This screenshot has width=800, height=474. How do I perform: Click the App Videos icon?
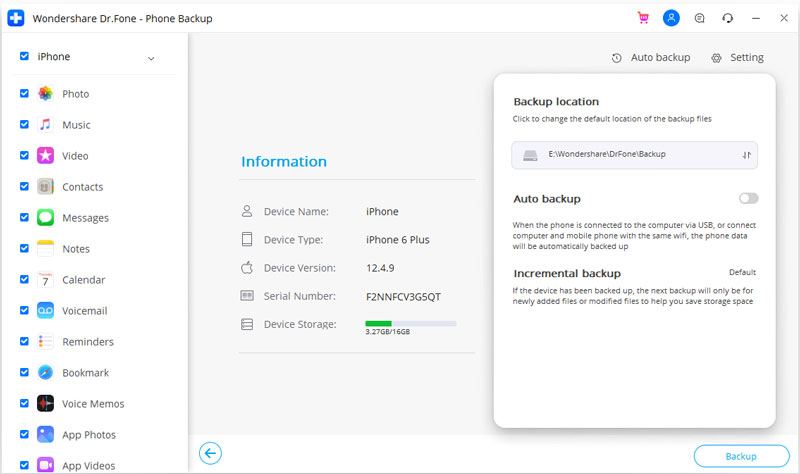45,465
